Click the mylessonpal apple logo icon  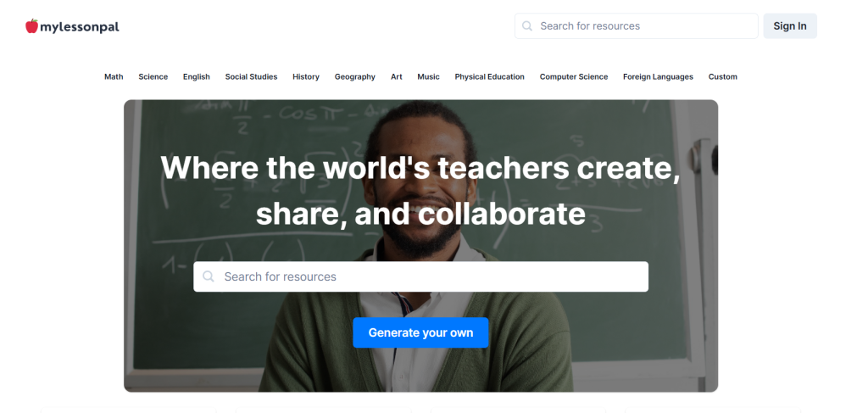[x=31, y=26]
